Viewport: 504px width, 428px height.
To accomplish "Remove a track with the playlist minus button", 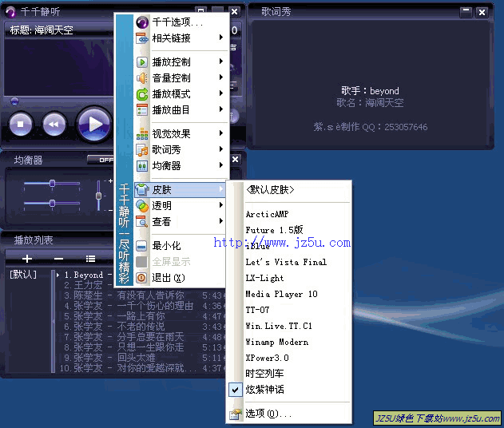I will point(58,259).
